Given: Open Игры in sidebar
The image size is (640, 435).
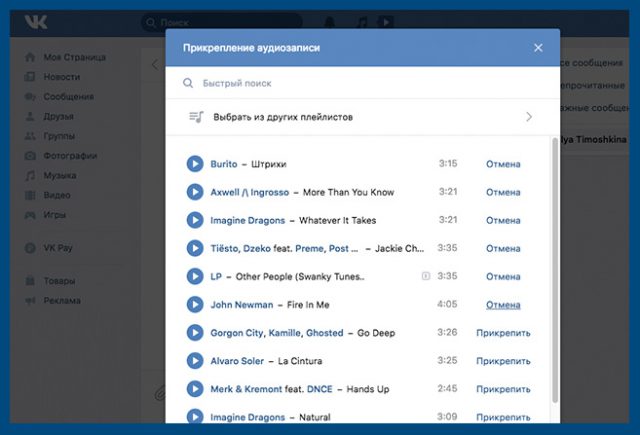Looking at the screenshot, I should coord(45,215).
